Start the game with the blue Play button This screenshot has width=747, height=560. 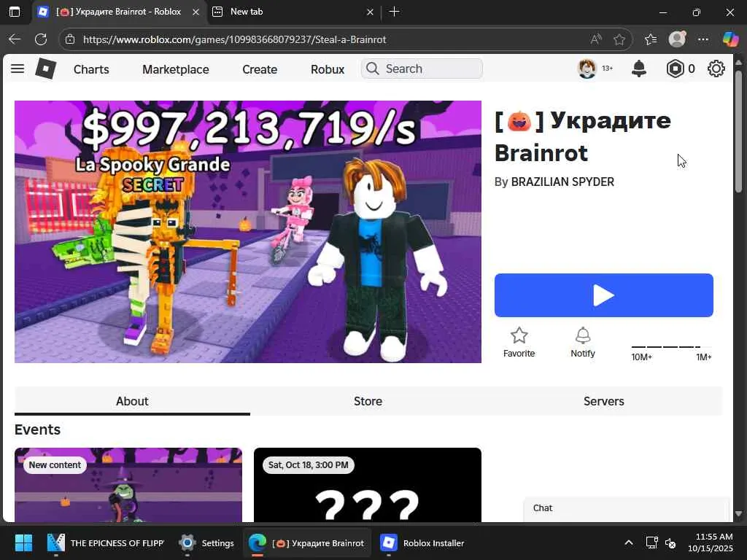pyautogui.click(x=603, y=295)
